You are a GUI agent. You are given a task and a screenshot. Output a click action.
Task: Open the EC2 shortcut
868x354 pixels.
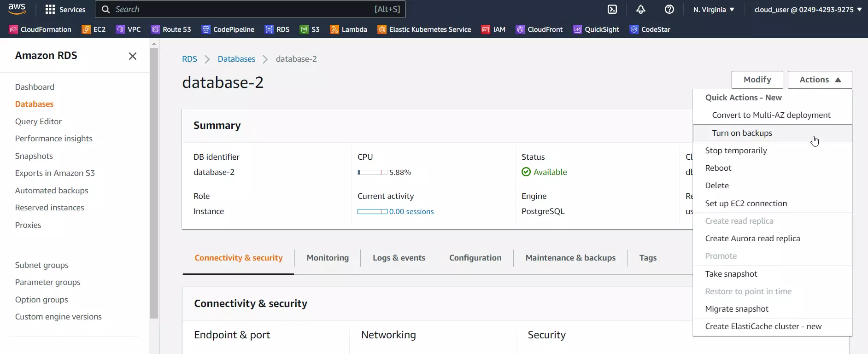pos(94,29)
